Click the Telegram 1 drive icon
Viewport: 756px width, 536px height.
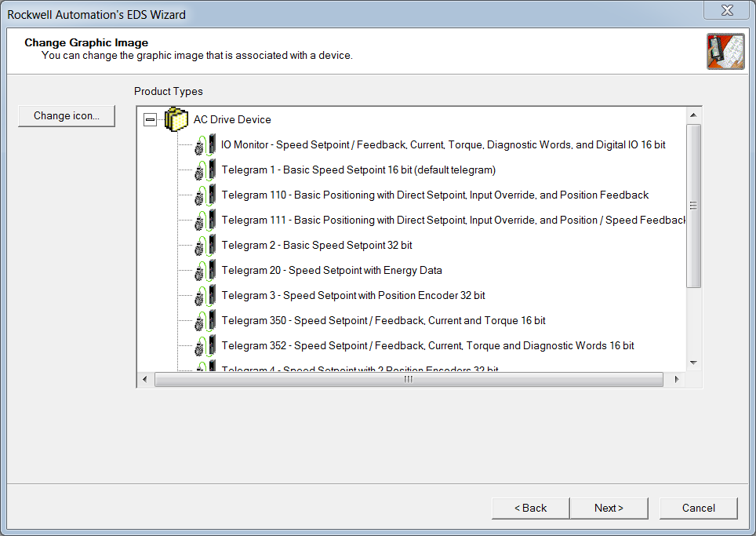pos(205,170)
